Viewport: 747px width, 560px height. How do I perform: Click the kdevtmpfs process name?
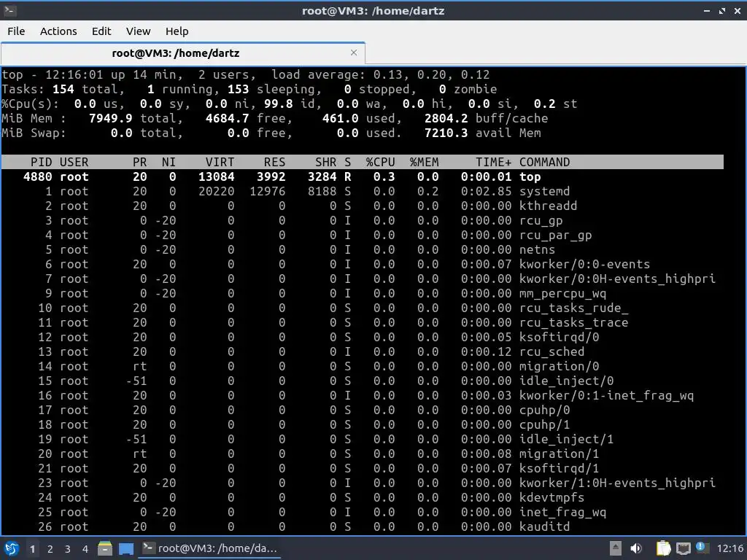click(551, 497)
